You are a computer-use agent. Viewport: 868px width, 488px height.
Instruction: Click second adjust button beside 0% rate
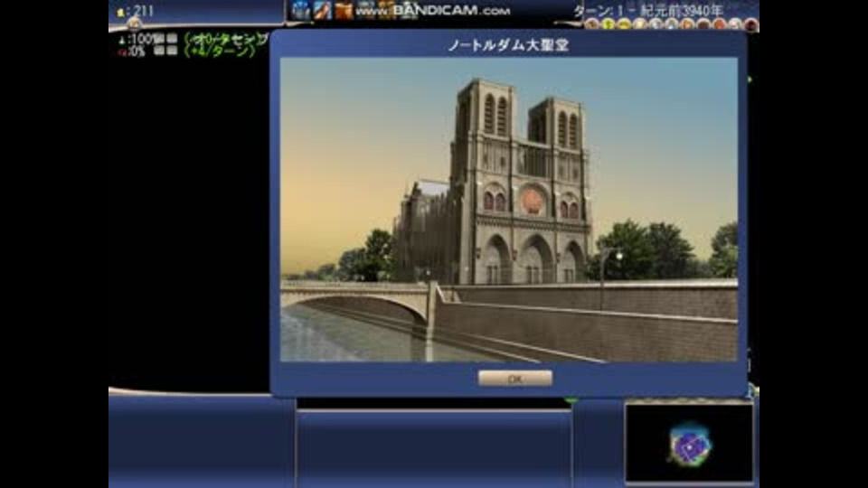pyautogui.click(x=172, y=51)
